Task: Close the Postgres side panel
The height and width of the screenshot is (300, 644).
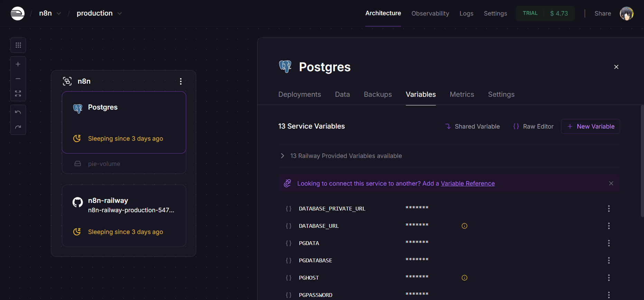Action: pyautogui.click(x=616, y=67)
